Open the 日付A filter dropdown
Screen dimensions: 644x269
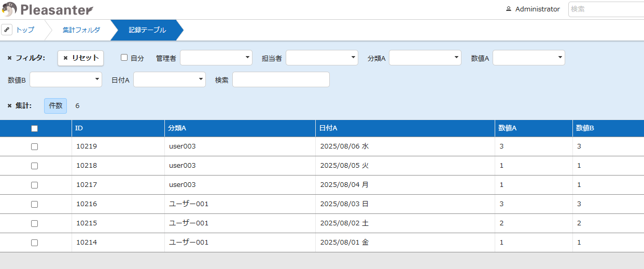[x=170, y=79]
